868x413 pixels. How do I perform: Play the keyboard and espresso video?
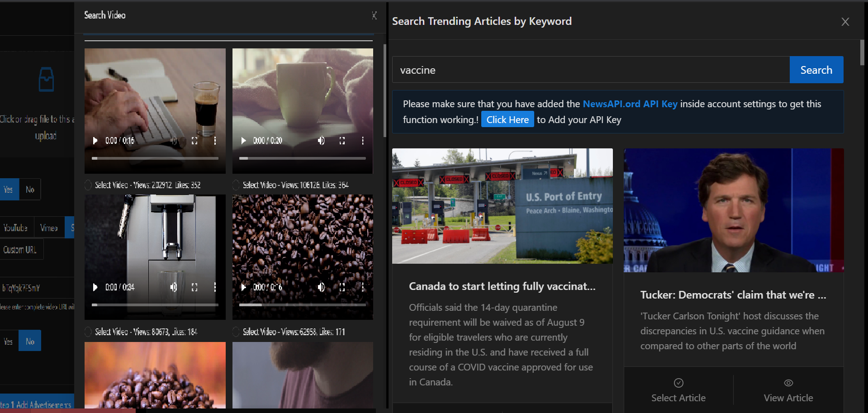click(95, 141)
